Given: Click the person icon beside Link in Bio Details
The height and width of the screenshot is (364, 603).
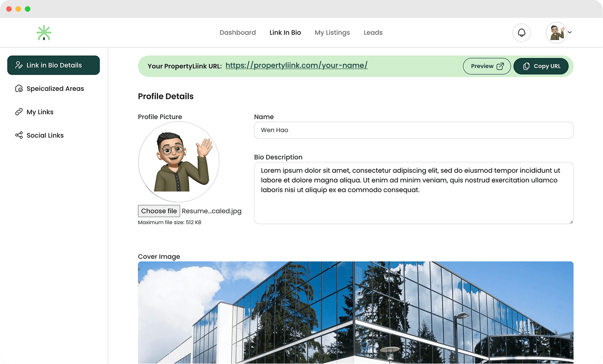Looking at the screenshot, I should [x=19, y=65].
